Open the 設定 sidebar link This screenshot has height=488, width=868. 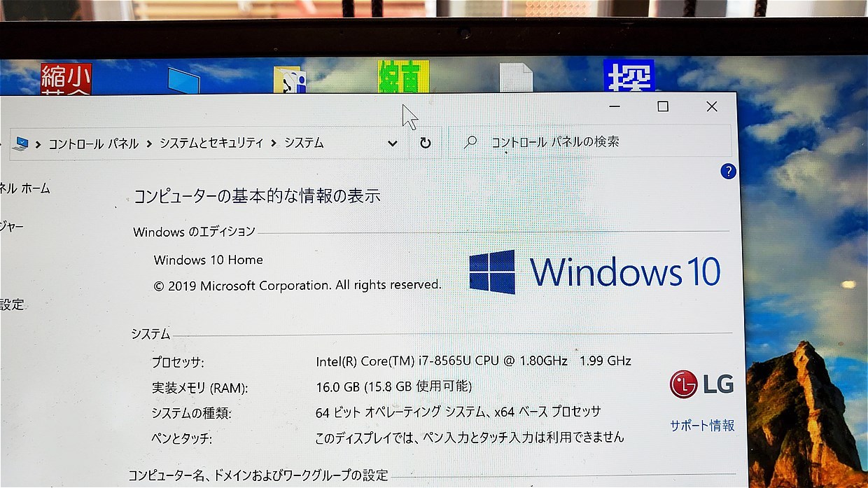pyautogui.click(x=12, y=305)
